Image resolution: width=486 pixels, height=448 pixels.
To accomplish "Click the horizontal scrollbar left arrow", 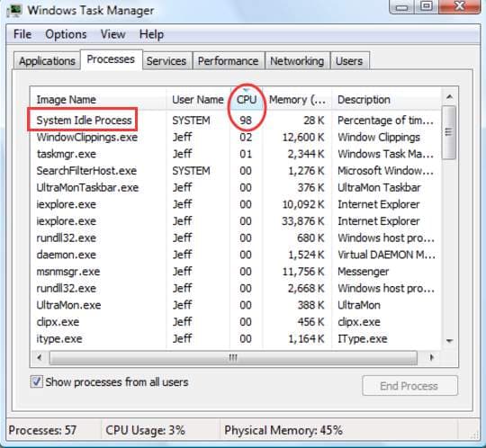I will point(40,357).
